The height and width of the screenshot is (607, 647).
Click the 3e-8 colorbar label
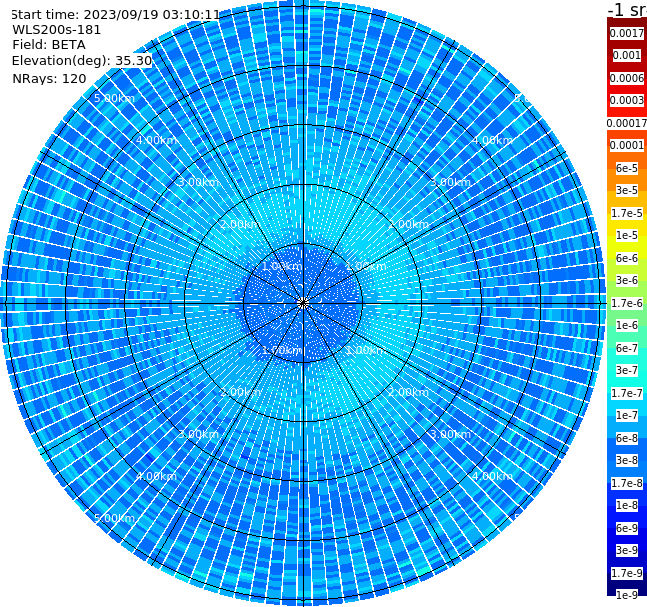627,460
